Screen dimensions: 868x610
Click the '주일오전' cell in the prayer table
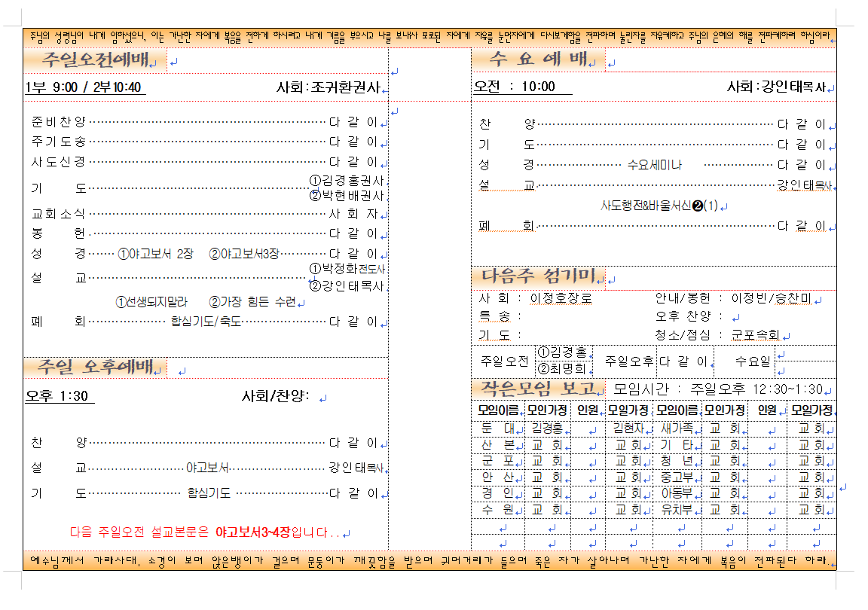click(x=504, y=361)
